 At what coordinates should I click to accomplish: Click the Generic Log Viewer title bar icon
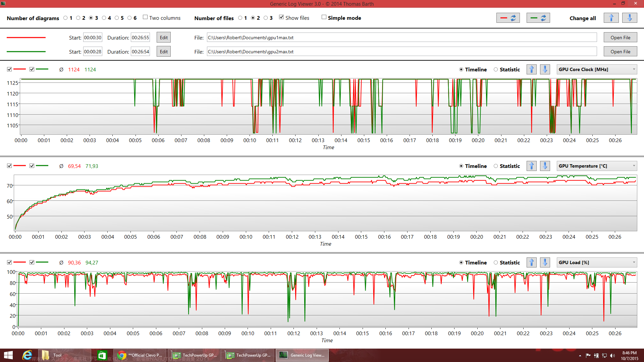(x=3, y=4)
